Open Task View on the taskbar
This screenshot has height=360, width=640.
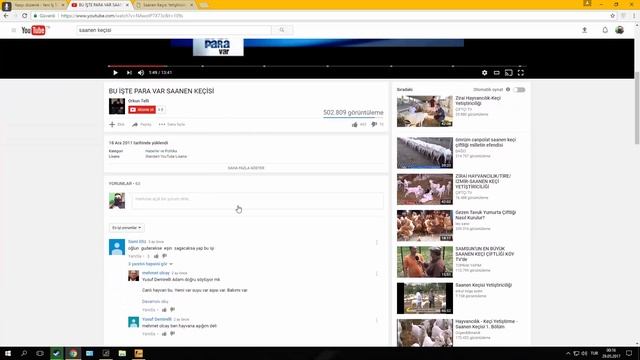coord(40,353)
